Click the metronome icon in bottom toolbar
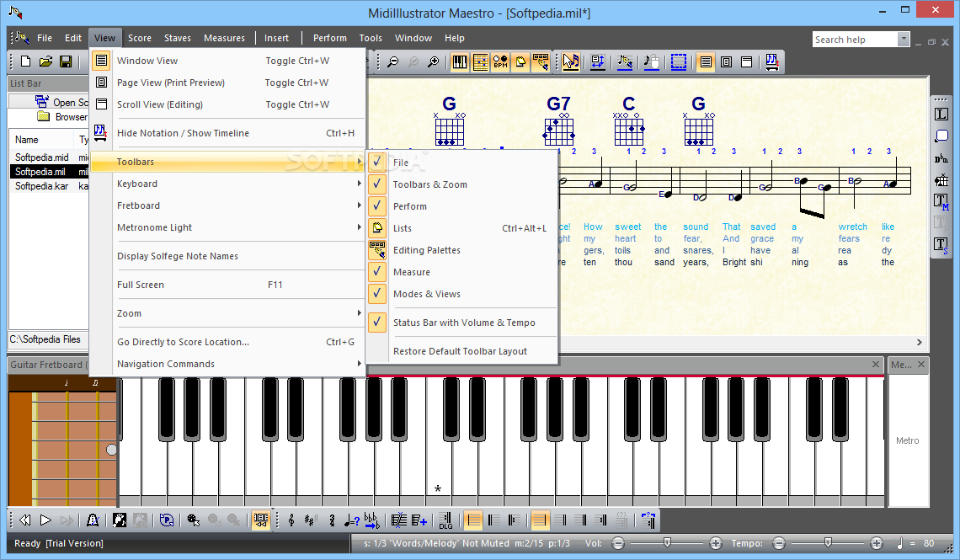 [93, 520]
